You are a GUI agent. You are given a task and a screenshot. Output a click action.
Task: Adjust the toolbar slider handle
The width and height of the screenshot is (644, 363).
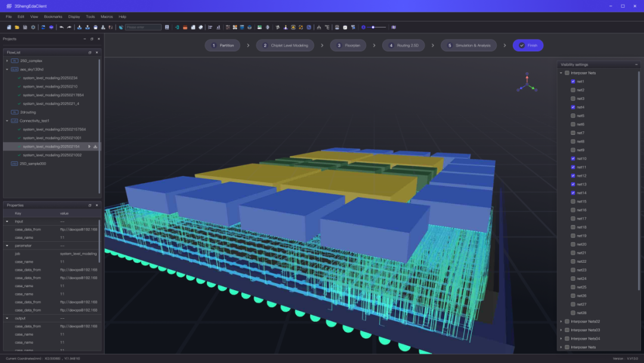pos(373,27)
